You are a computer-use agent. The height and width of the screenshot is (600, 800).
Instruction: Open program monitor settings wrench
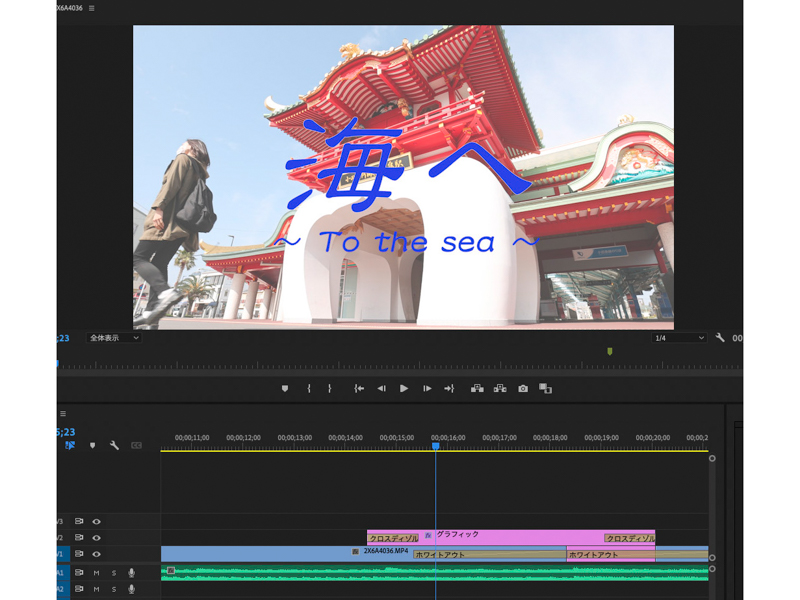(720, 337)
